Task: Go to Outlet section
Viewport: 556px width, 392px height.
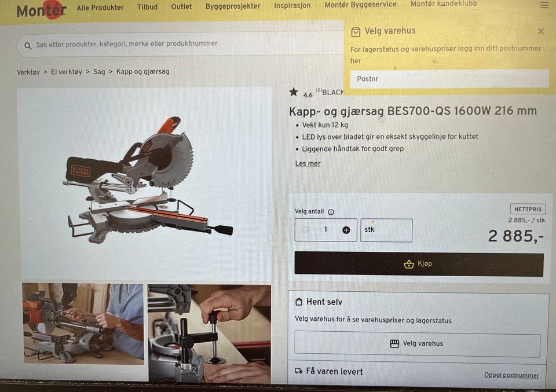Action: pos(181,6)
